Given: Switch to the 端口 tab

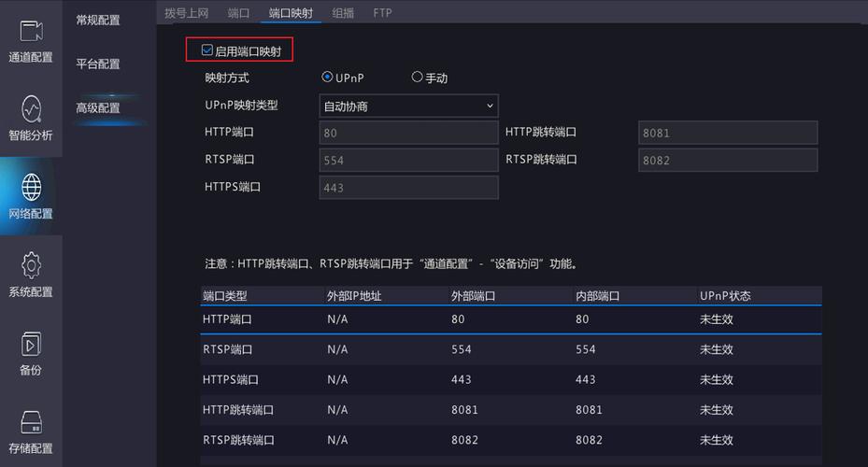Looking at the screenshot, I should (238, 13).
